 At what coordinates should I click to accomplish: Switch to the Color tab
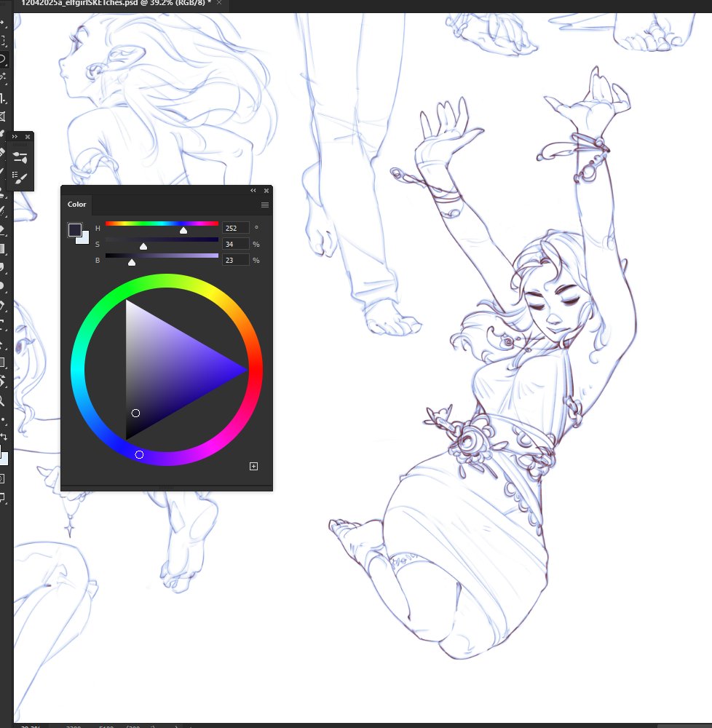coord(76,204)
